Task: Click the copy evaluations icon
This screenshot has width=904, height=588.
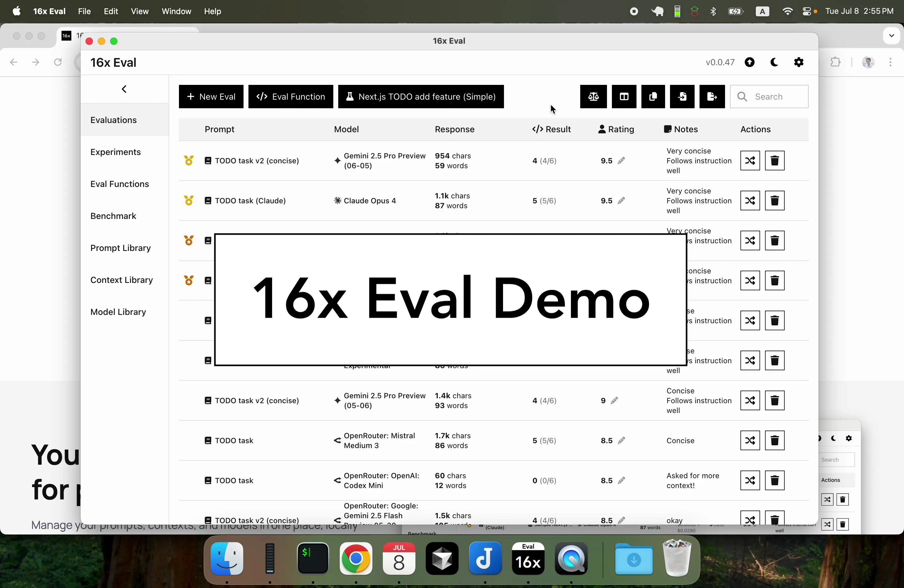Action: (x=653, y=97)
